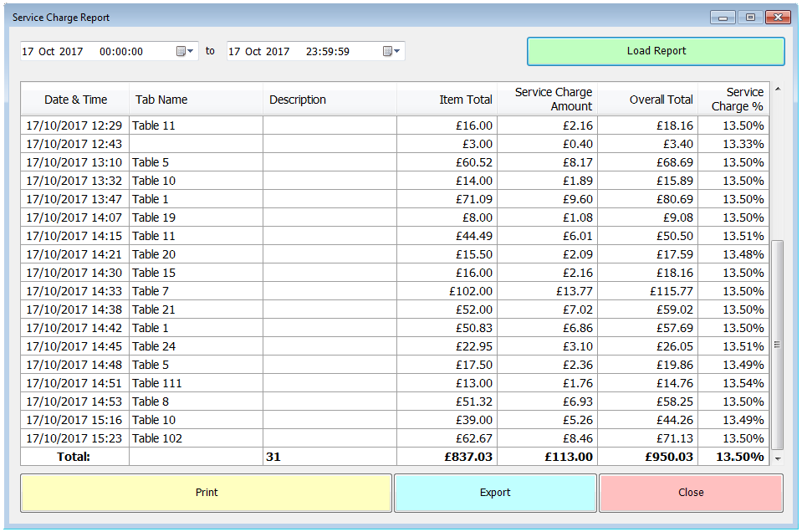802x532 pixels.
Task: Select Table 19 cell
Action: tap(196, 217)
